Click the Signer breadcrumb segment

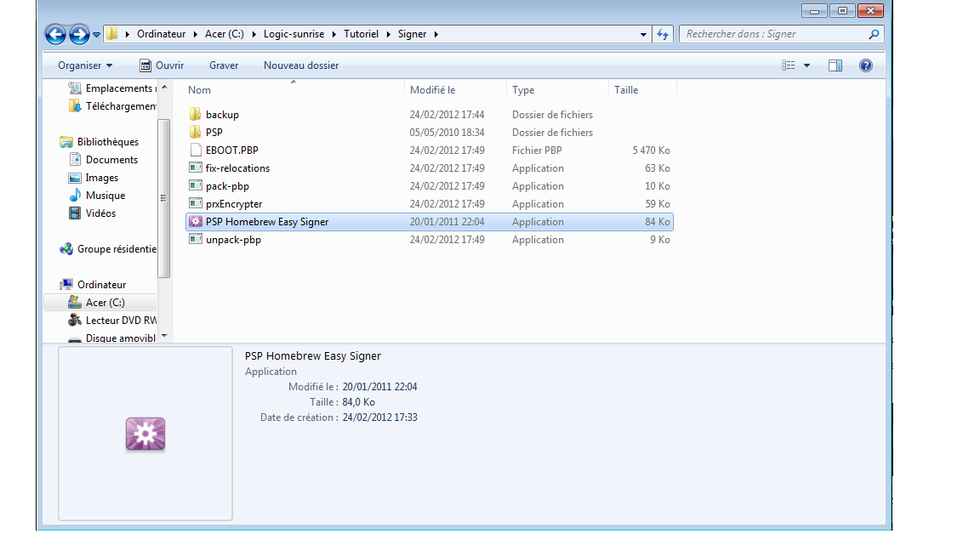pyautogui.click(x=412, y=34)
